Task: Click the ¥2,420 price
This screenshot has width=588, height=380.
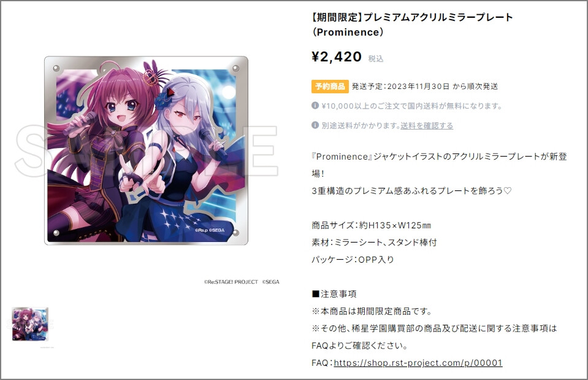Action: 337,56
